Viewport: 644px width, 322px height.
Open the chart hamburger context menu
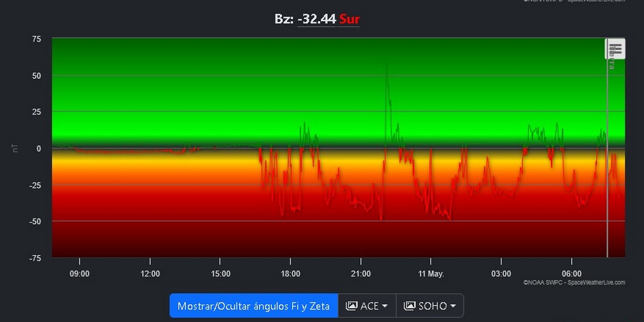[x=615, y=49]
